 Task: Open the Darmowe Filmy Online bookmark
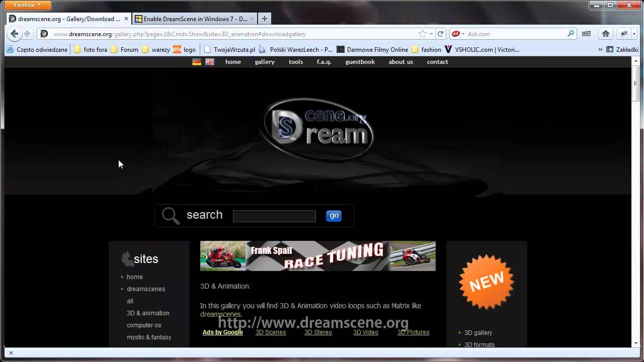click(x=373, y=49)
